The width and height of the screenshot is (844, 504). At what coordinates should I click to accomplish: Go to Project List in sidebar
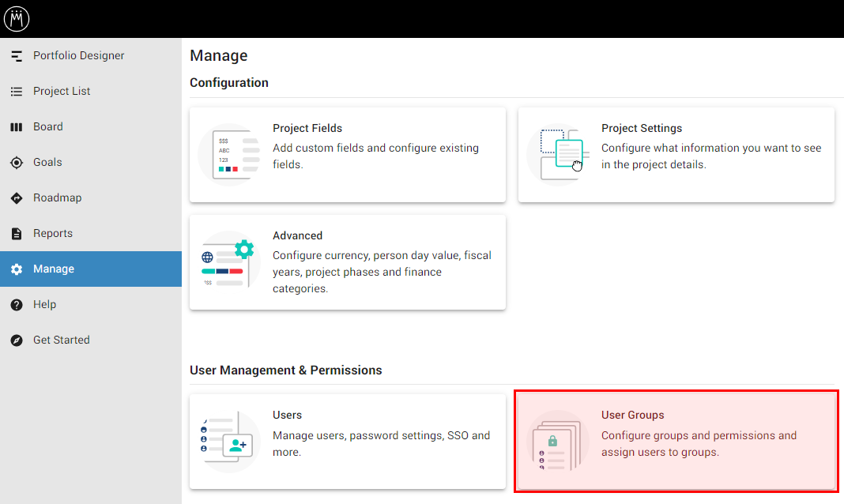pyautogui.click(x=90, y=91)
